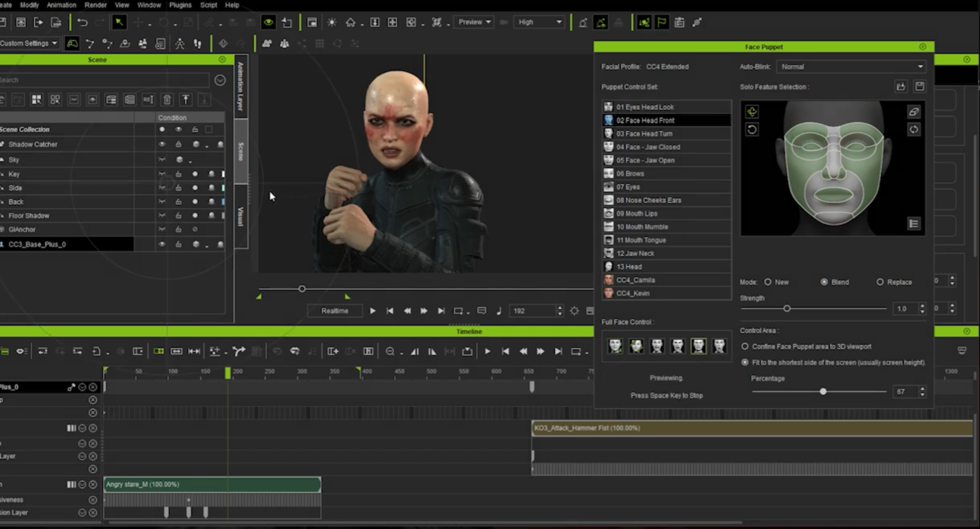
Task: Choose the first Full Face Control preset
Action: click(615, 346)
